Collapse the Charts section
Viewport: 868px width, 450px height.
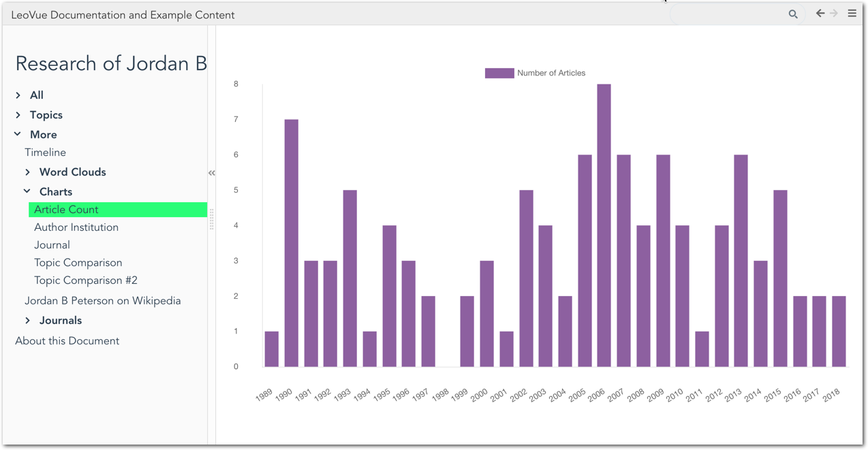tap(28, 192)
